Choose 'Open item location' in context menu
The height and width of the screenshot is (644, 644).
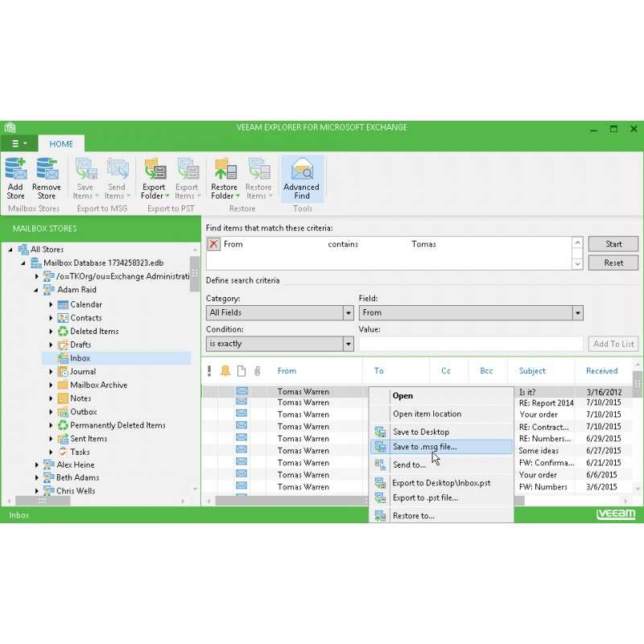[x=441, y=414]
